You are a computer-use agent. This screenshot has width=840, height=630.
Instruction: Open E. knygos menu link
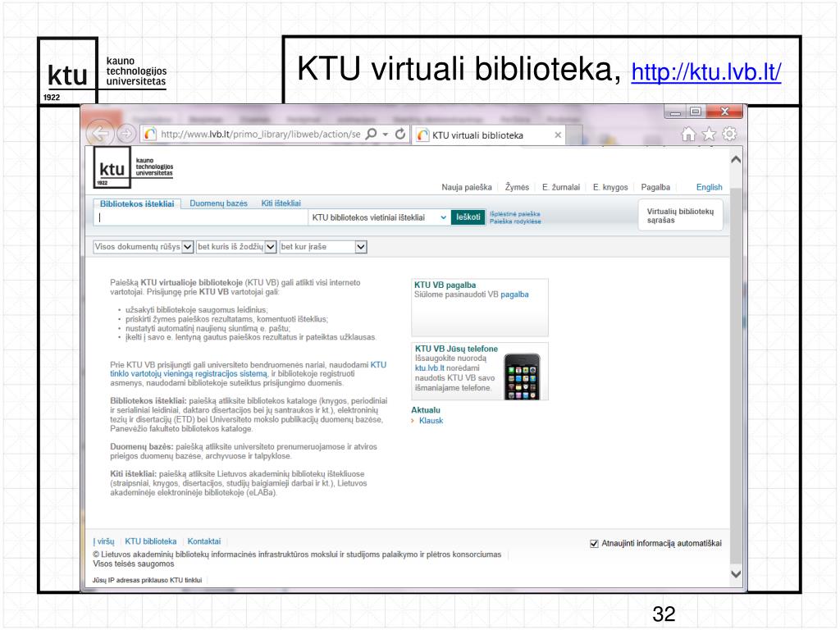point(610,187)
